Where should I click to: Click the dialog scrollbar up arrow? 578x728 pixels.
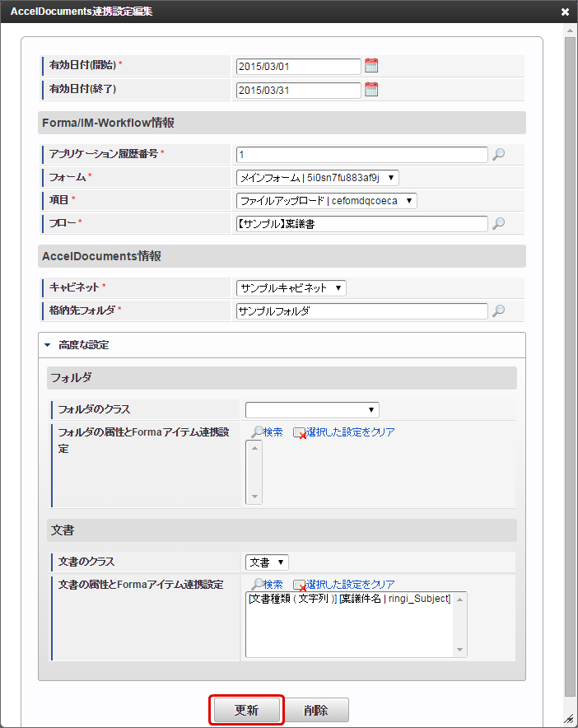[x=570, y=30]
